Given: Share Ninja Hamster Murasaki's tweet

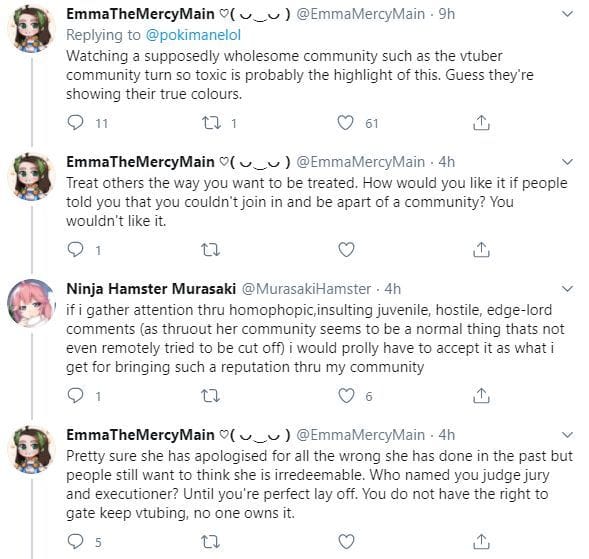Looking at the screenshot, I should coord(481,396).
